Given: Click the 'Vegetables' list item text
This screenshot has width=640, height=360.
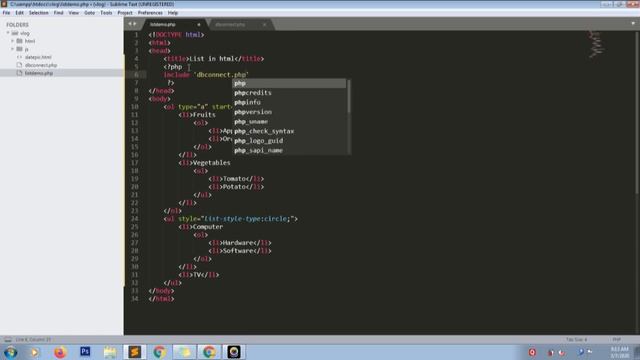Looking at the screenshot, I should pyautogui.click(x=211, y=163).
